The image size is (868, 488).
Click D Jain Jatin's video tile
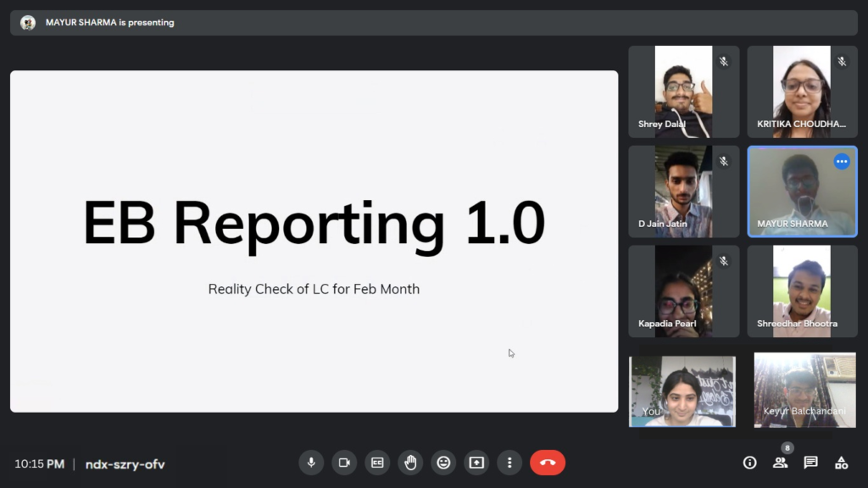pyautogui.click(x=683, y=191)
